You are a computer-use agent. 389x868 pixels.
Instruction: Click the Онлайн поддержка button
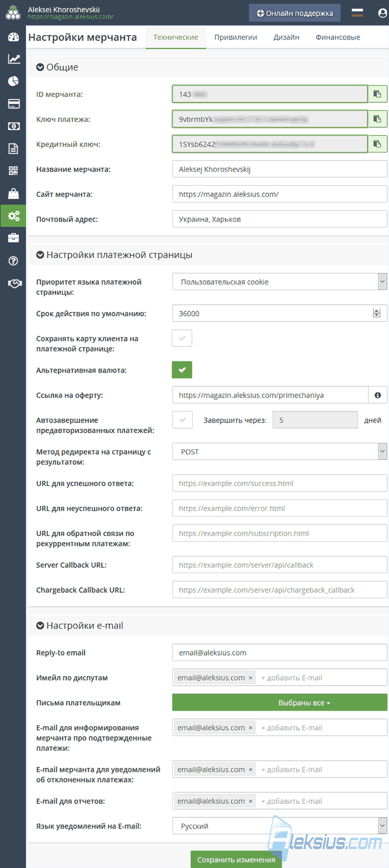point(295,13)
